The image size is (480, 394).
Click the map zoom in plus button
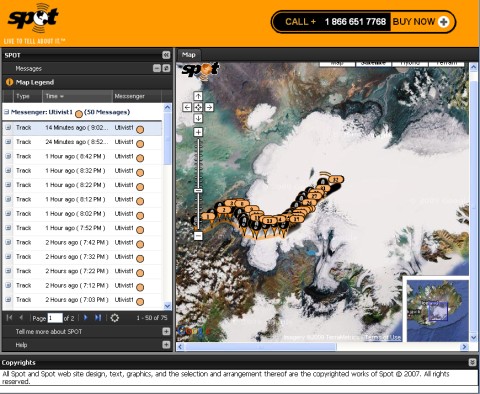198,132
